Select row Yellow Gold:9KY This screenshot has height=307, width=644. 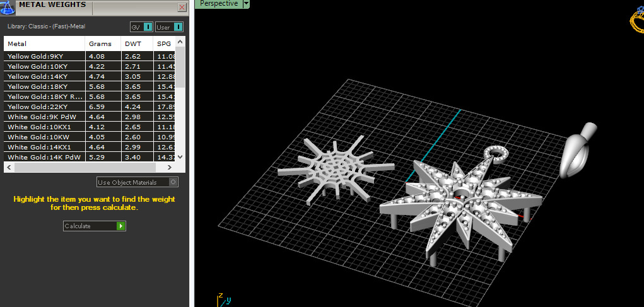click(x=90, y=56)
